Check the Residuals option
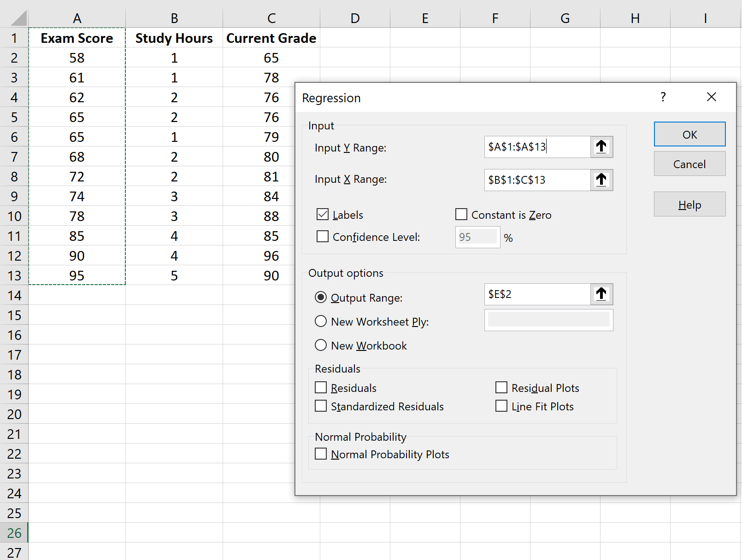742x560 pixels. tap(321, 387)
